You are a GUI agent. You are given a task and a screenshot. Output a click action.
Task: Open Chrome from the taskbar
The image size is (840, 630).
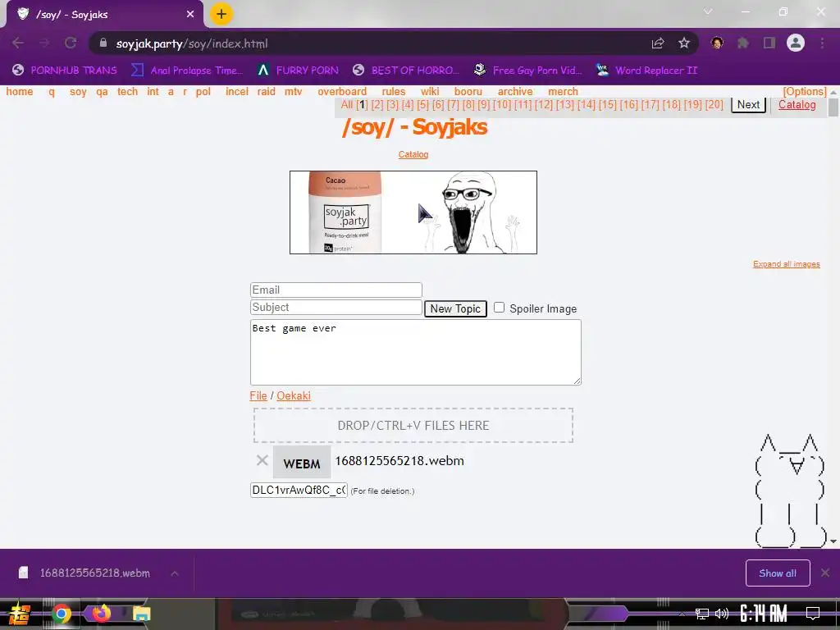(61, 614)
